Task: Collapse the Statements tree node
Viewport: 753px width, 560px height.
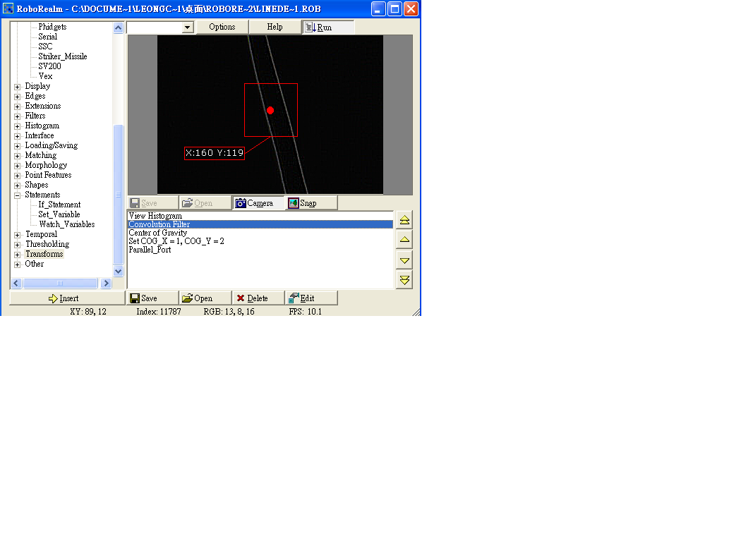Action: pos(18,195)
